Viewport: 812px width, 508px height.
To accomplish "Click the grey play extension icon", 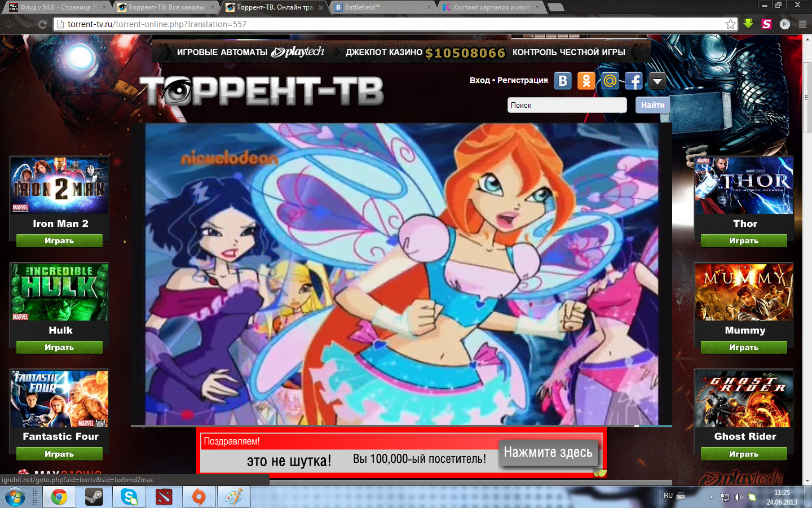I will [784, 24].
